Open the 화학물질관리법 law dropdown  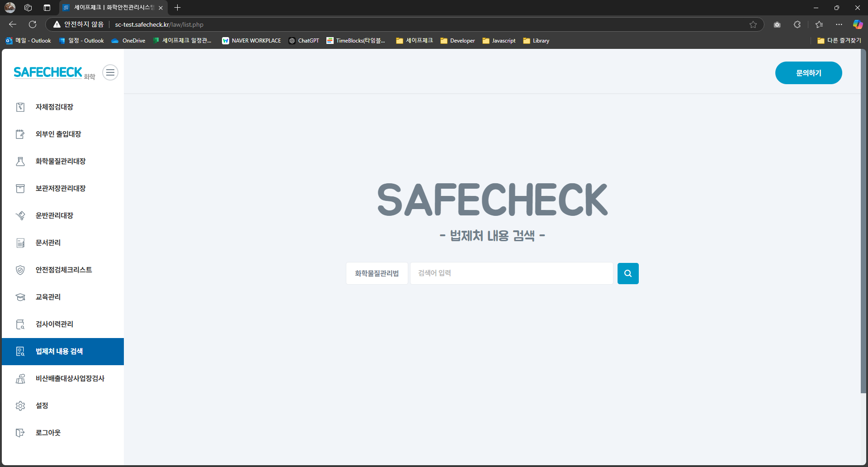point(377,273)
